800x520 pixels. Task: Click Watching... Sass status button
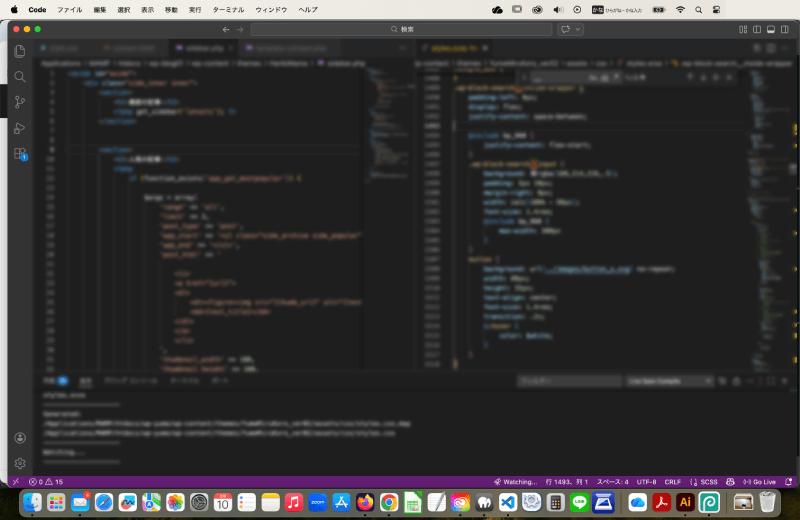516,482
